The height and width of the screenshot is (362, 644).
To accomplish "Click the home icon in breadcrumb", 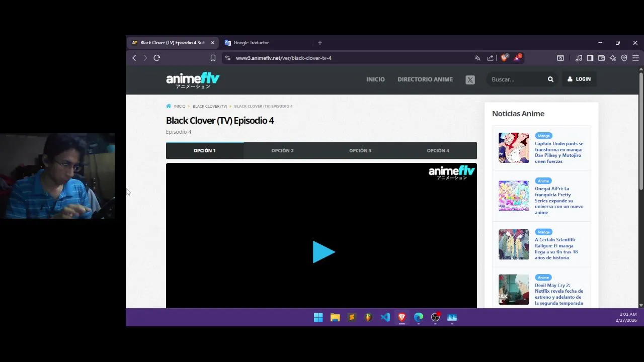I will [169, 106].
